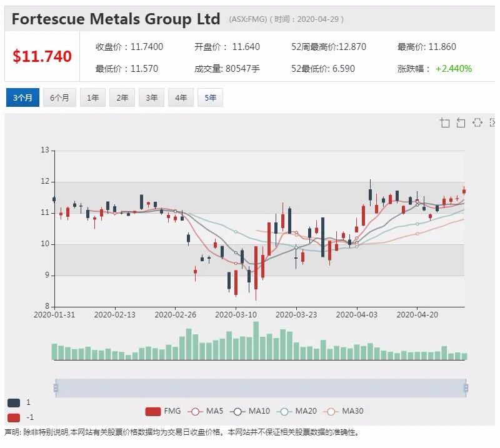Click the 52最低价 6.590 value
The image size is (500, 448).
[323, 69]
